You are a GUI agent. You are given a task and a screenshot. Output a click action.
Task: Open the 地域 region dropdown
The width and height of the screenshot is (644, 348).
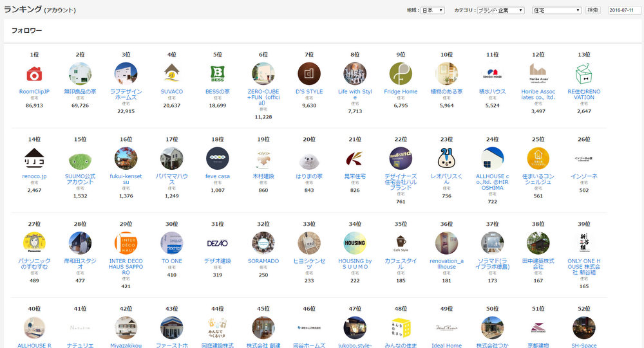pyautogui.click(x=433, y=10)
